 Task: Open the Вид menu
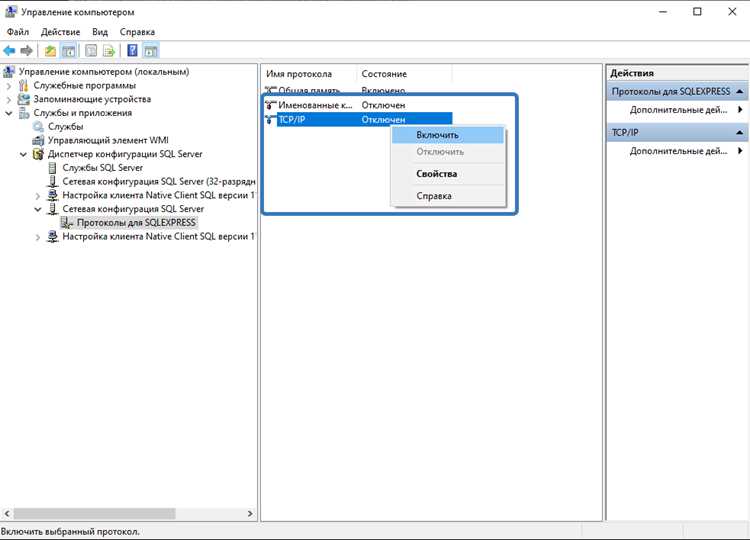[x=100, y=32]
